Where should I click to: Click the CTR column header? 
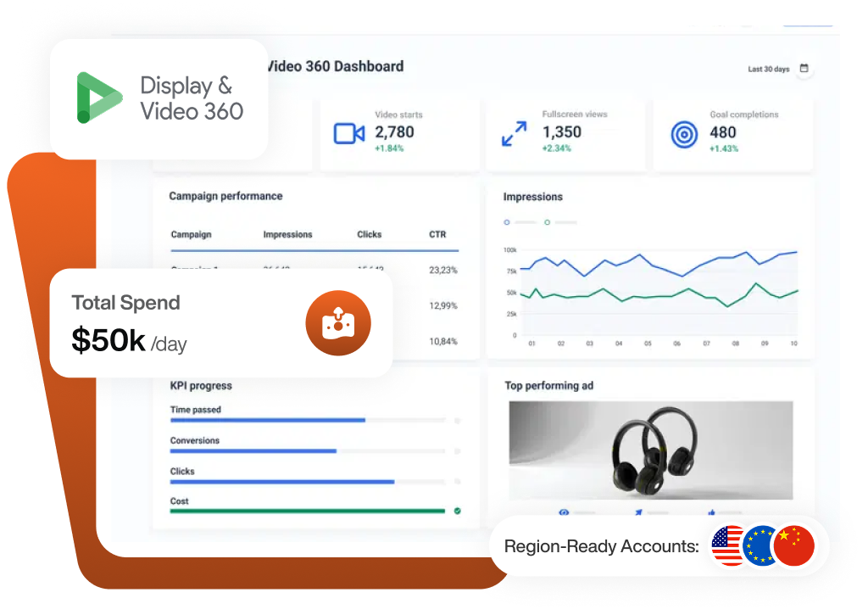tap(437, 234)
